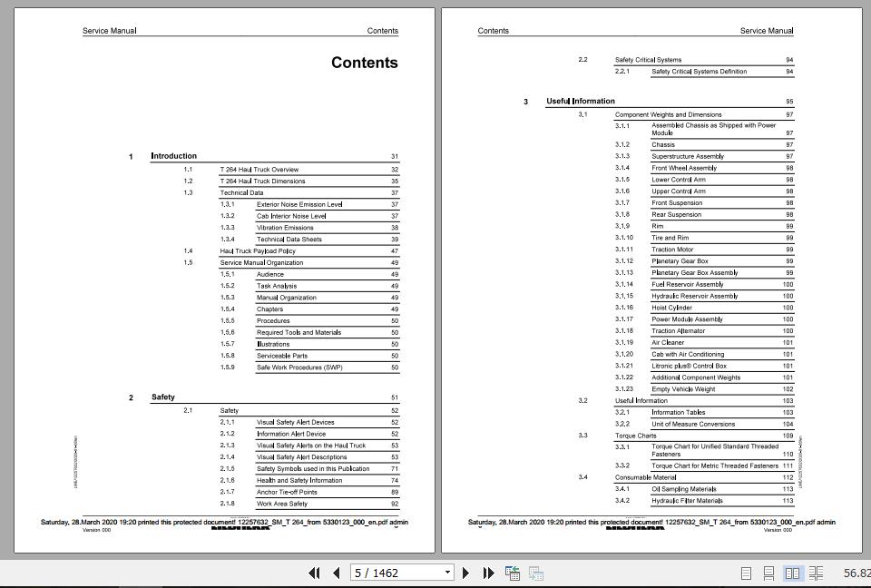The image size is (871, 588).
Task: Click 'Unit of Measure Conversions' entry
Action: (693, 425)
